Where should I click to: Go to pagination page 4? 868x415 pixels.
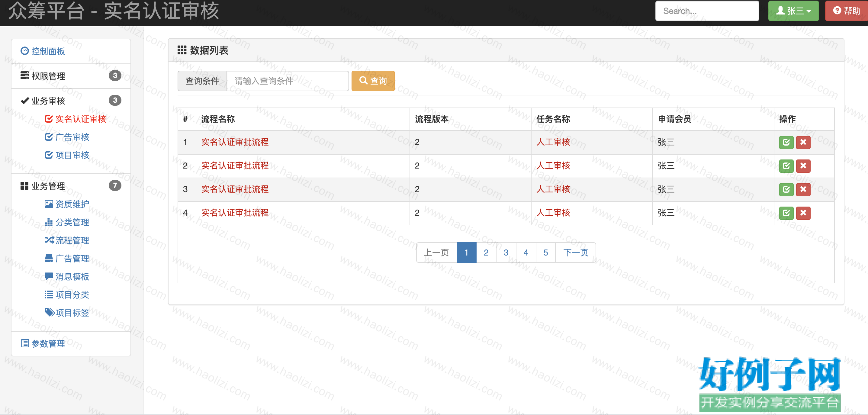[x=526, y=252]
